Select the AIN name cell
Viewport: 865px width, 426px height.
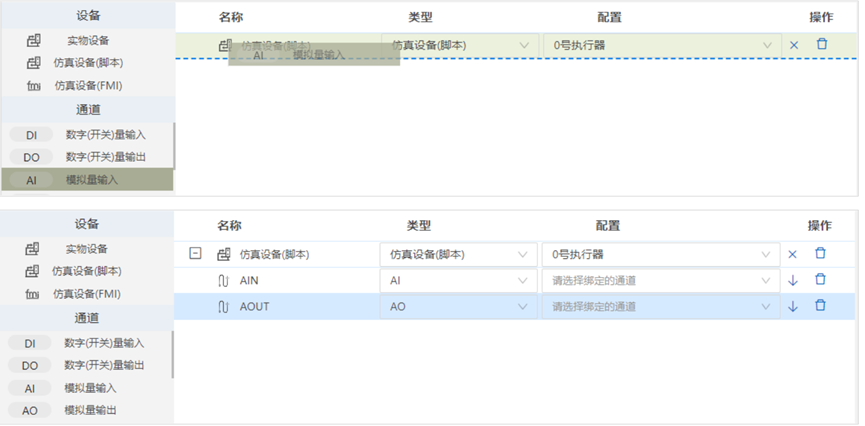click(x=249, y=281)
